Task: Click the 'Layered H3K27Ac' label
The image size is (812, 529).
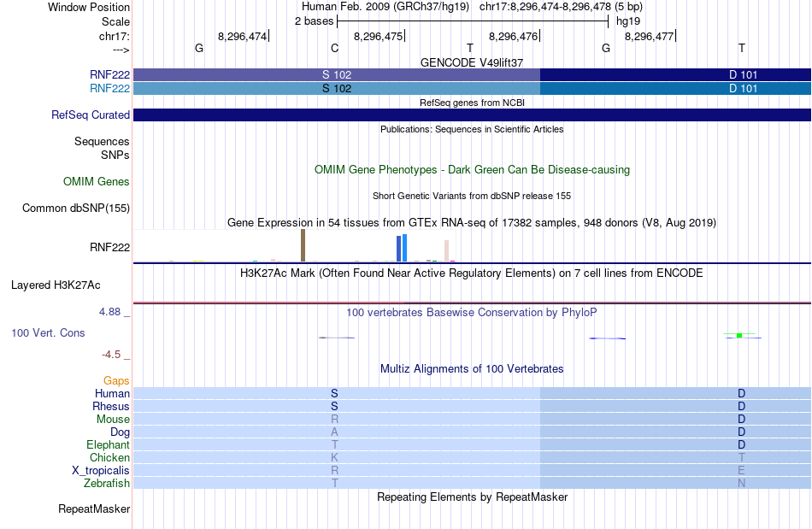Action: coord(56,285)
